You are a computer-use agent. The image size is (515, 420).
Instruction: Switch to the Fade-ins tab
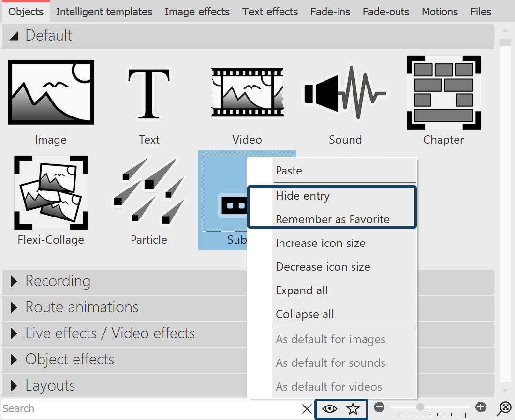330,12
